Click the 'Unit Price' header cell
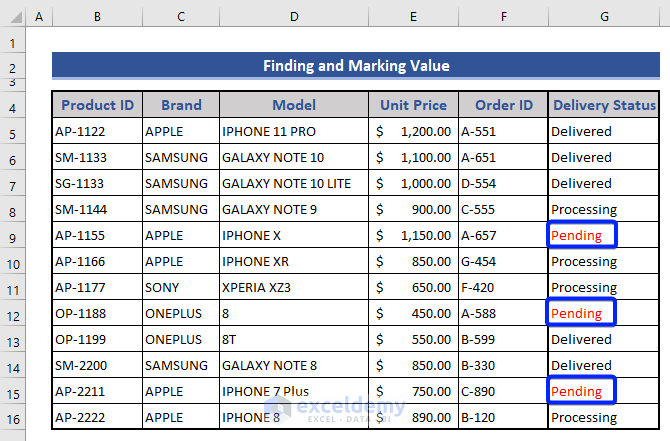The image size is (670, 441). tap(413, 105)
